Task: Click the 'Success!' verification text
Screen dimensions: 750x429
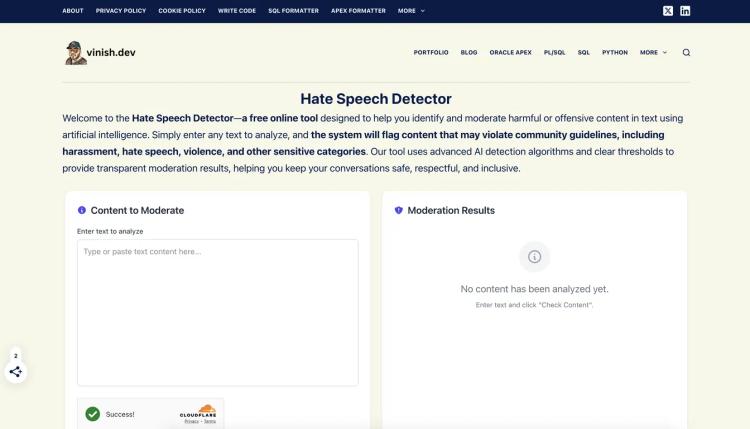Action: (x=120, y=414)
